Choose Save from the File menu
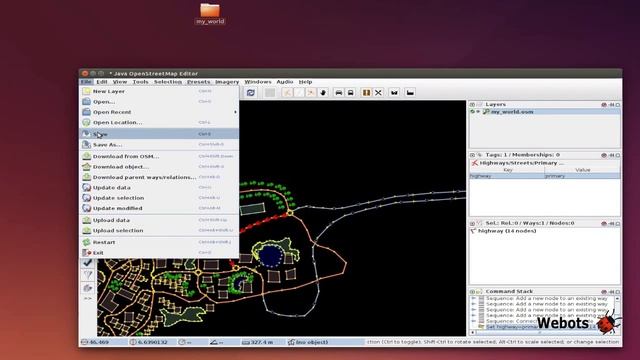The height and width of the screenshot is (360, 640). [x=159, y=134]
